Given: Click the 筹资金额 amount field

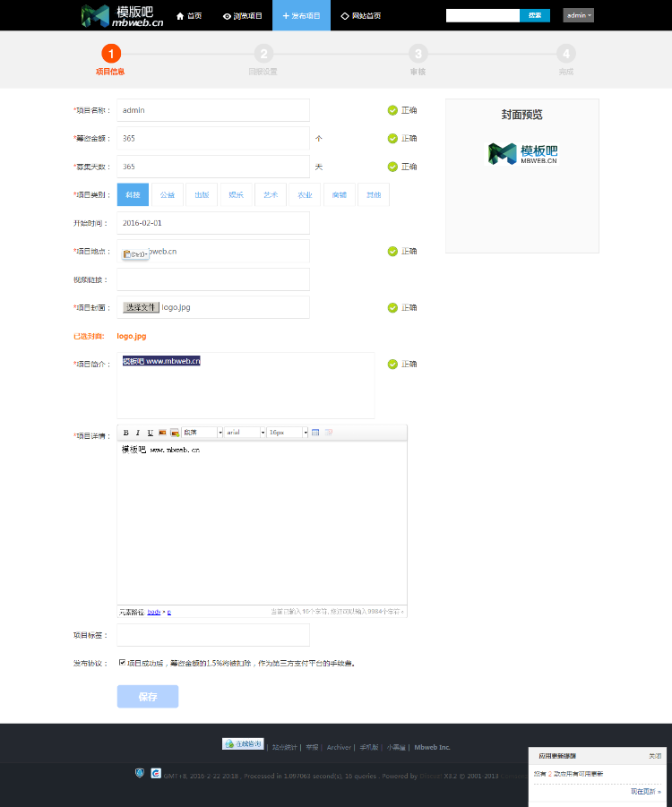Looking at the screenshot, I should point(213,139).
